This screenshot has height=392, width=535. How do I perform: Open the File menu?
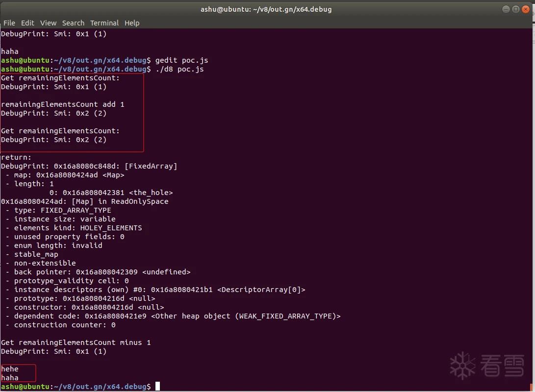point(9,23)
